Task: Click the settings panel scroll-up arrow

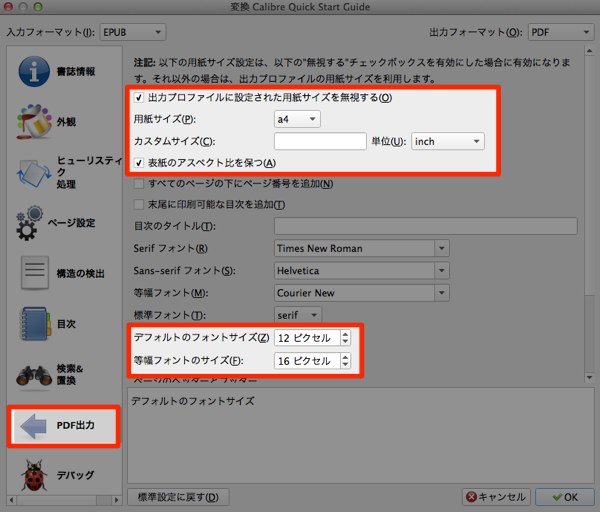Action: 589,51
